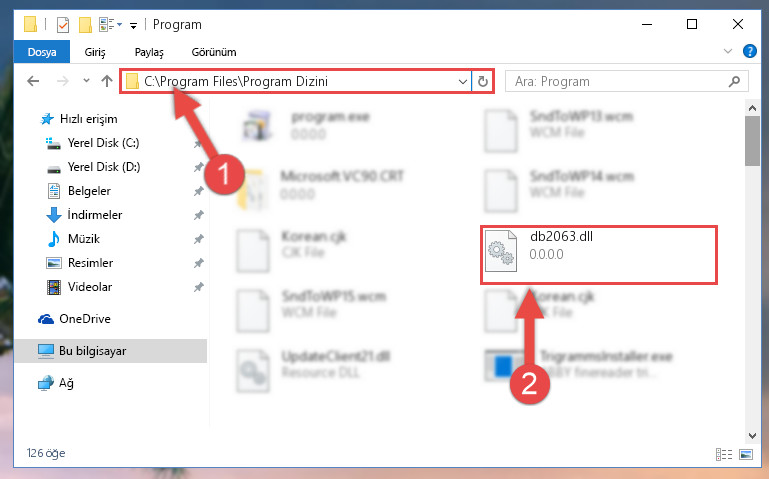This screenshot has width=769, height=479.
Task: Open the Dosya menu tab
Action: click(42, 52)
